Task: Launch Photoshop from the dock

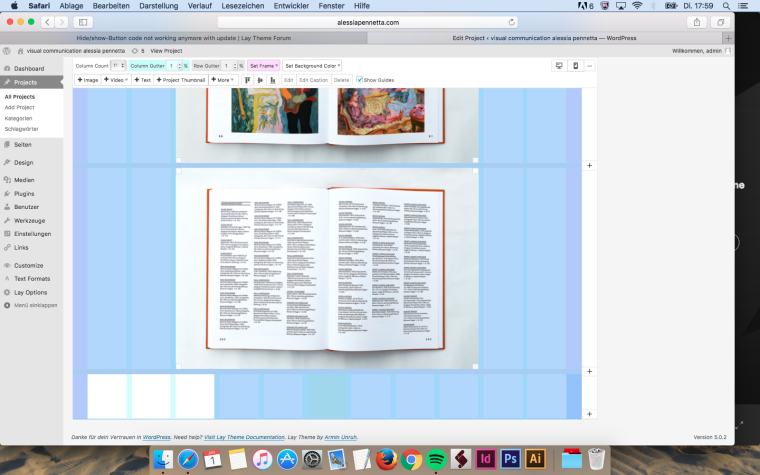Action: click(510, 459)
